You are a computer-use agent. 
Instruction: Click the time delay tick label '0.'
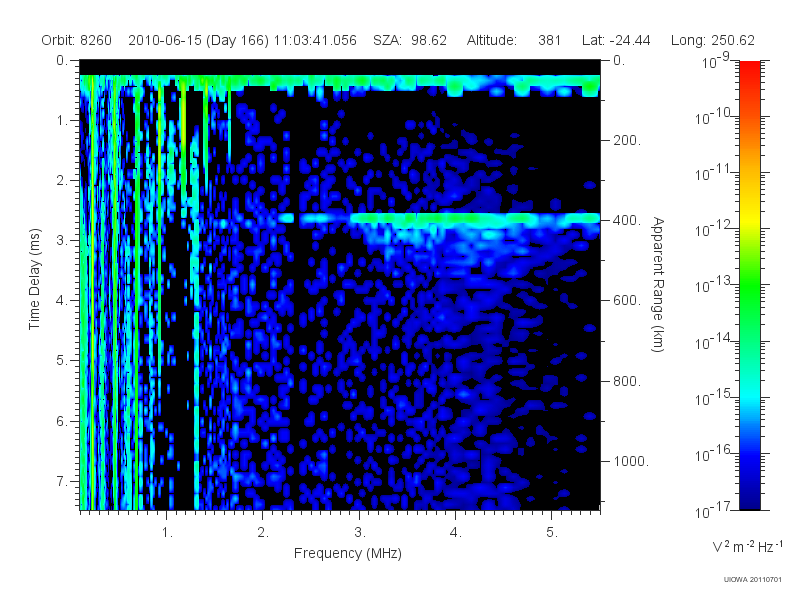point(62,61)
